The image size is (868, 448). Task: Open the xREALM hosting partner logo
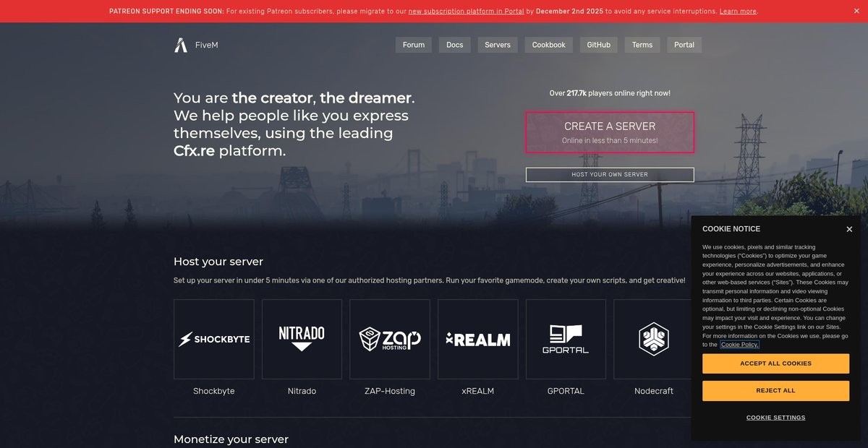[478, 340]
